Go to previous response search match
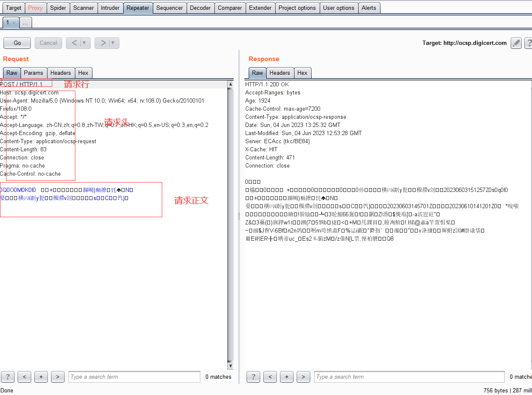Image resolution: width=532 pixels, height=395 pixels. [x=270, y=377]
